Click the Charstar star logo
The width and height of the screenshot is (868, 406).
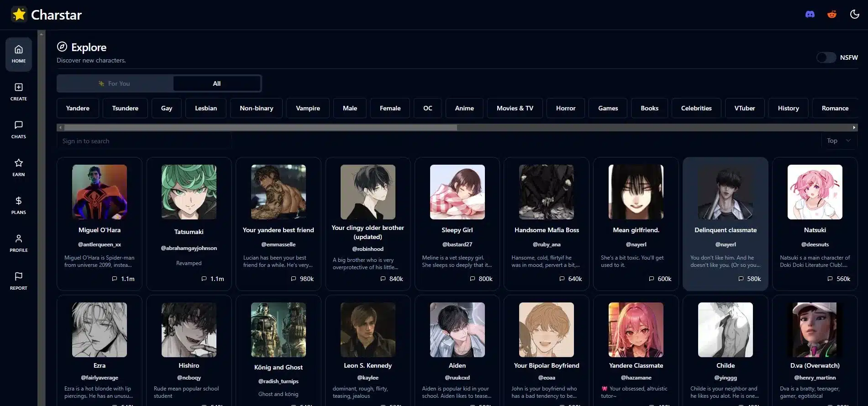pos(19,14)
